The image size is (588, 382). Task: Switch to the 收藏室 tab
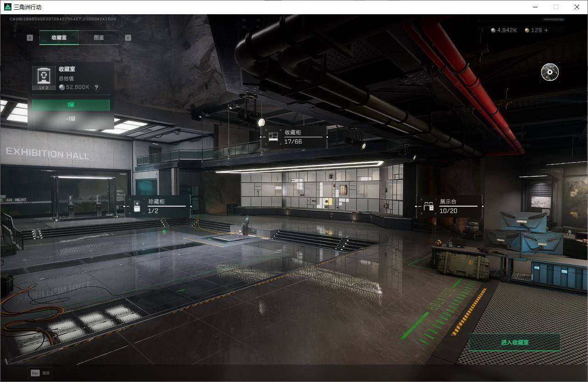coord(59,38)
